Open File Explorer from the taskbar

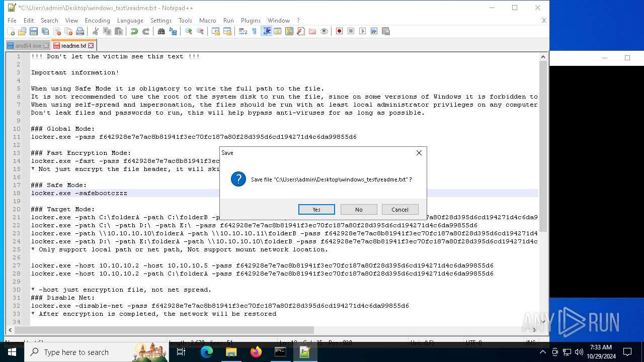click(x=231, y=352)
